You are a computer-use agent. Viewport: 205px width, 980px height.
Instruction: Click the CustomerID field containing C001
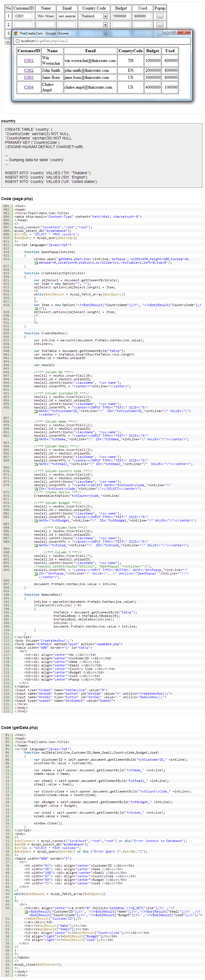coord(23,16)
